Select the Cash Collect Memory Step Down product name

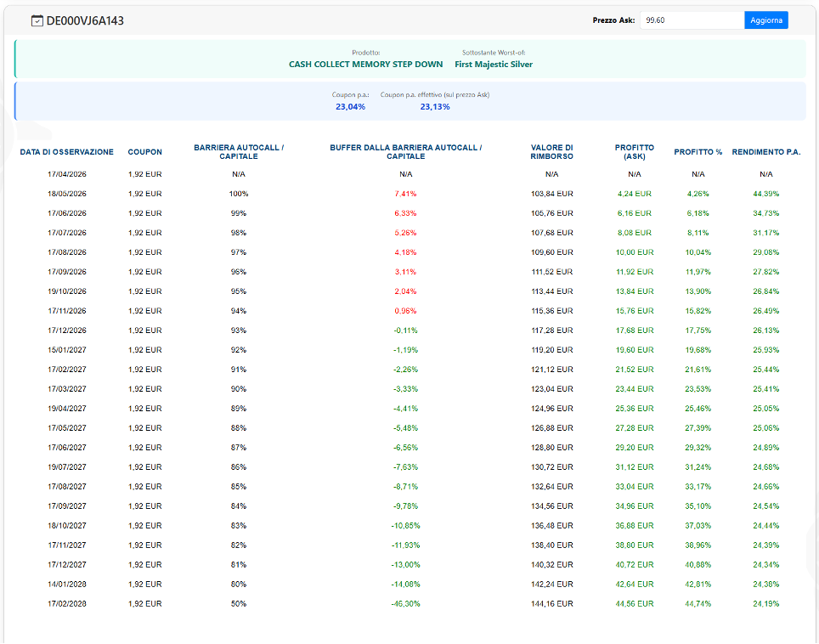click(x=365, y=64)
